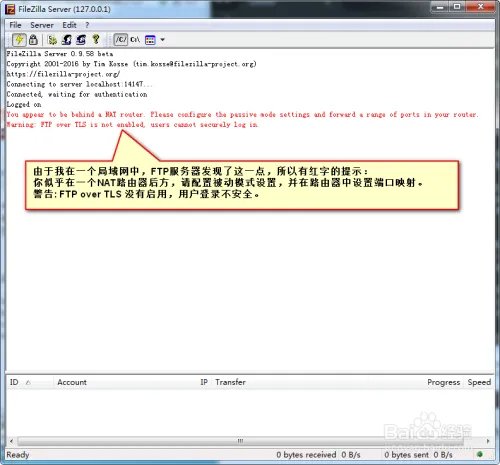Open the Users configuration icon
500x465 pixels.
tap(67, 40)
